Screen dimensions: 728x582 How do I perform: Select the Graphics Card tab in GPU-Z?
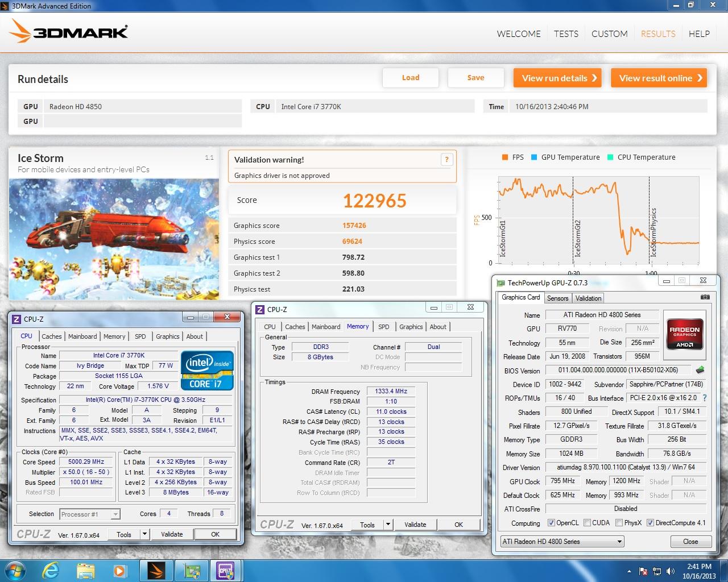coord(520,297)
